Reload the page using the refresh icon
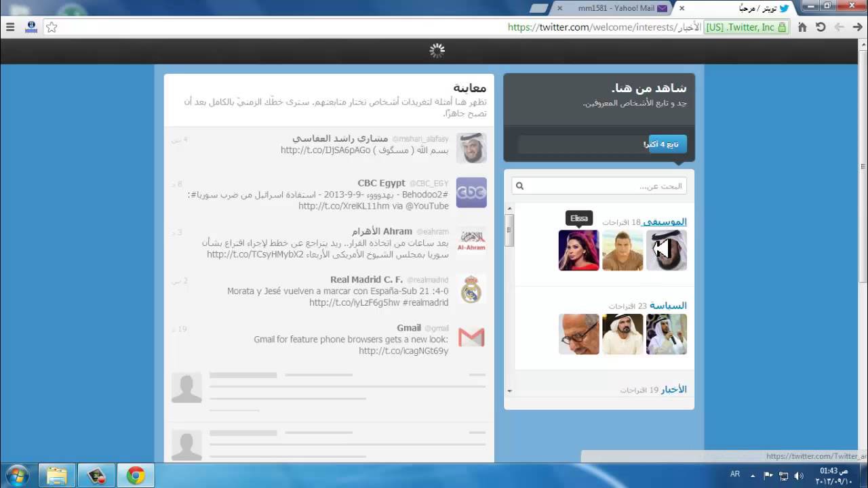Screen dimensions: 868x488 pos(821,27)
